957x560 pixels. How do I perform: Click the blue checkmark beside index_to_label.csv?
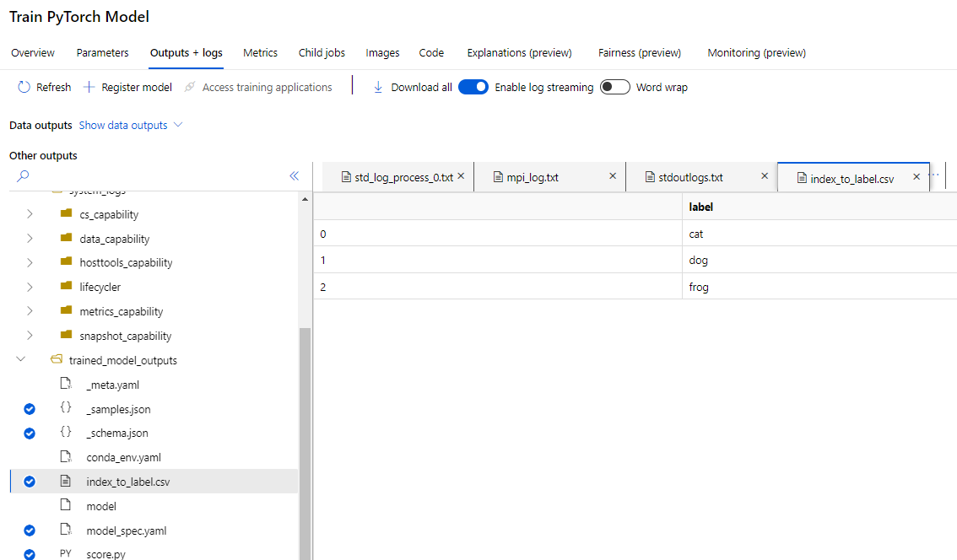point(29,481)
